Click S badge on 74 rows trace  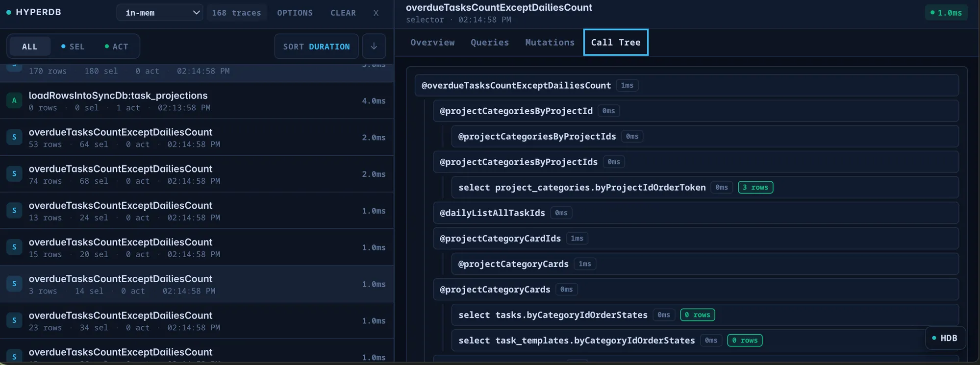14,173
